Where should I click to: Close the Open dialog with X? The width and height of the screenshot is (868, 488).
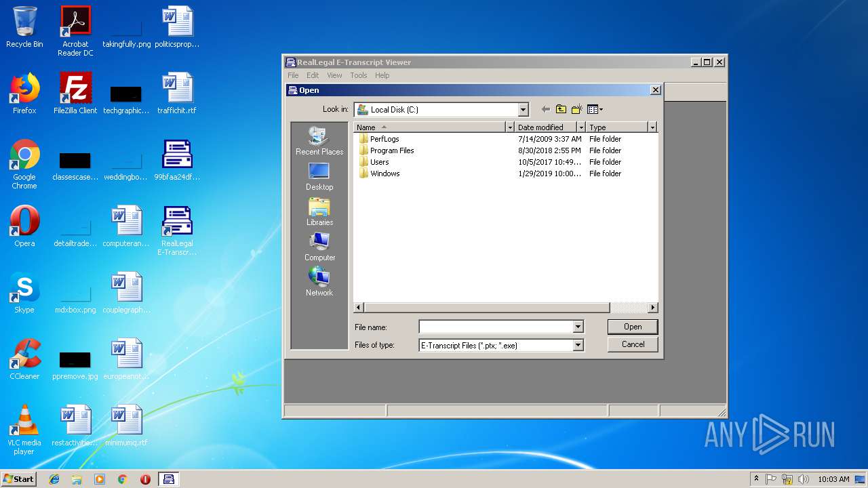pyautogui.click(x=655, y=90)
